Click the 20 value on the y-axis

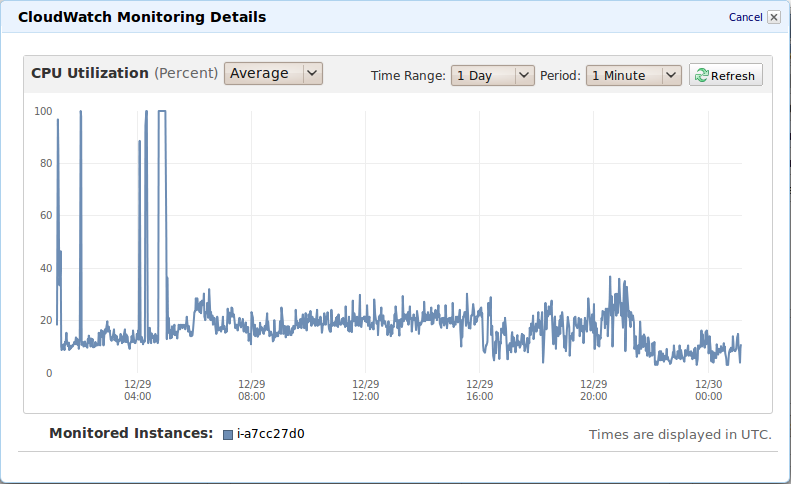(46, 320)
